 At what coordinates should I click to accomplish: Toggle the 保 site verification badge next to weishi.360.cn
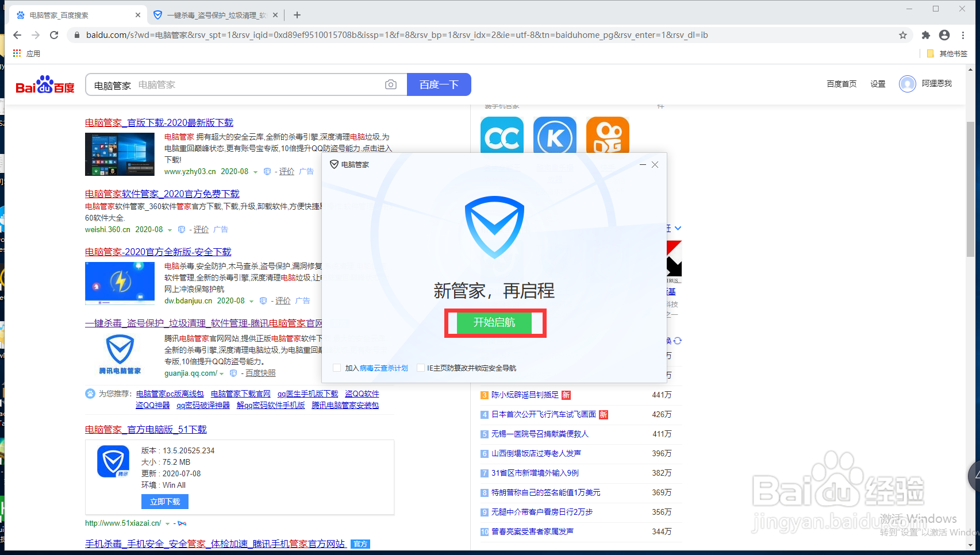pos(182,229)
